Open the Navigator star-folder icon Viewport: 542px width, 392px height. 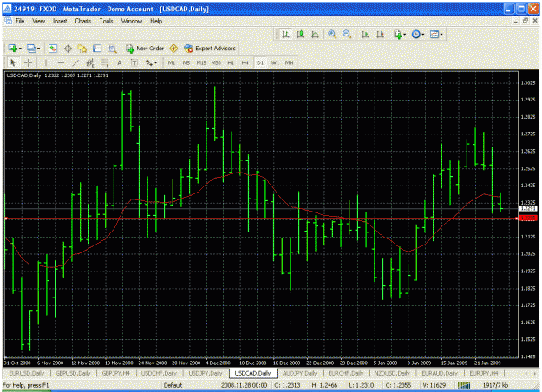tap(82, 49)
